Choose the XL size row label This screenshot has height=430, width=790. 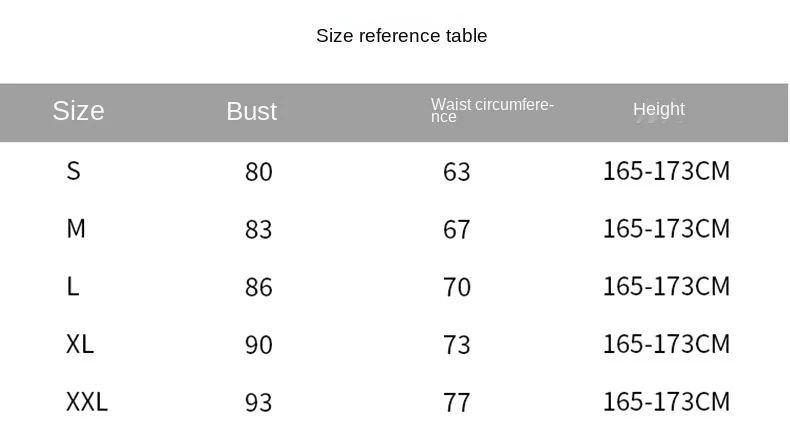pos(80,344)
